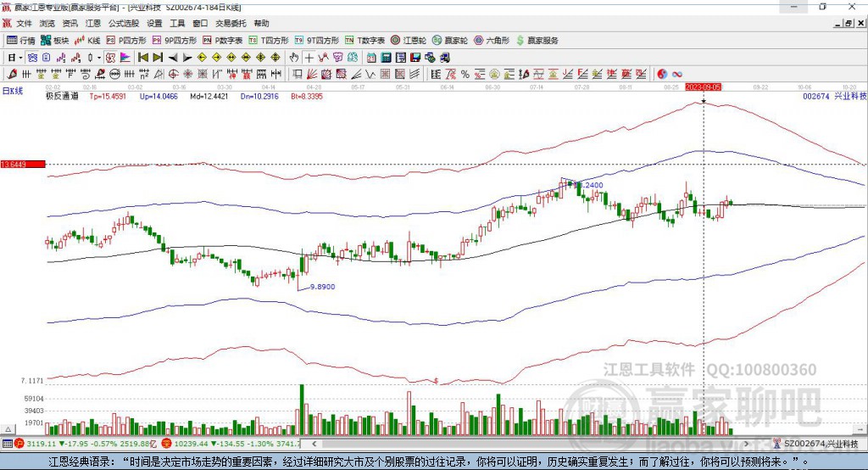Open the 江恩 menu
The width and height of the screenshot is (868, 470).
click(x=93, y=23)
